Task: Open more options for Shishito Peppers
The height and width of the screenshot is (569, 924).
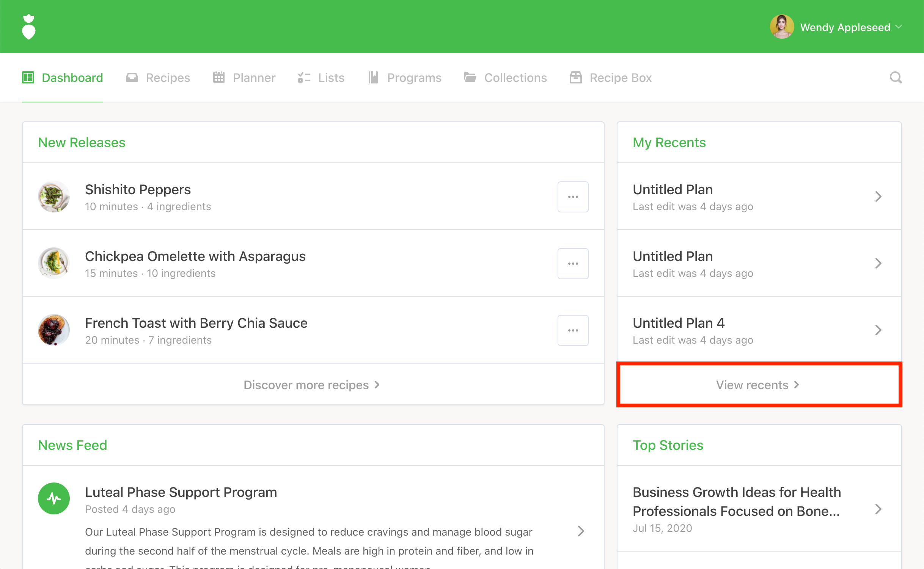Action: pyautogui.click(x=573, y=197)
